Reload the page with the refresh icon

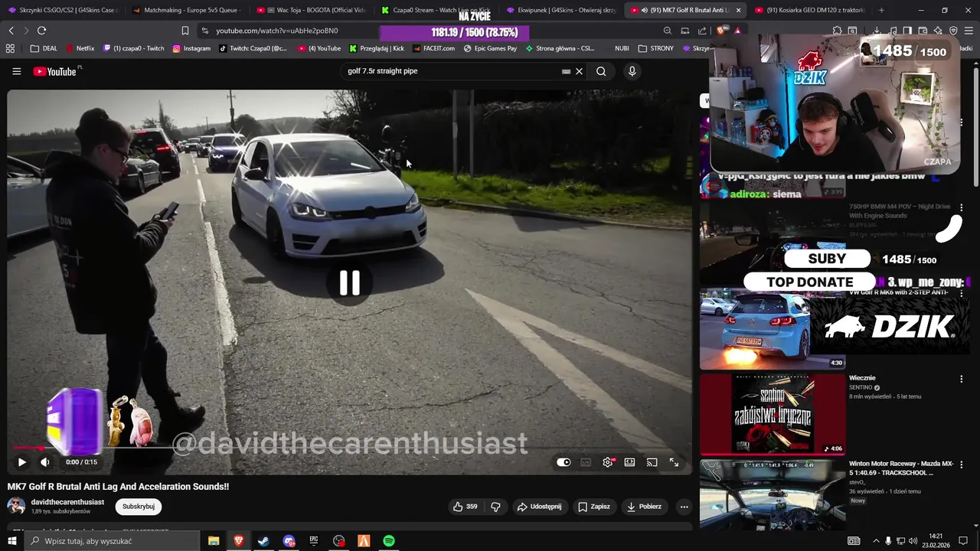(41, 31)
